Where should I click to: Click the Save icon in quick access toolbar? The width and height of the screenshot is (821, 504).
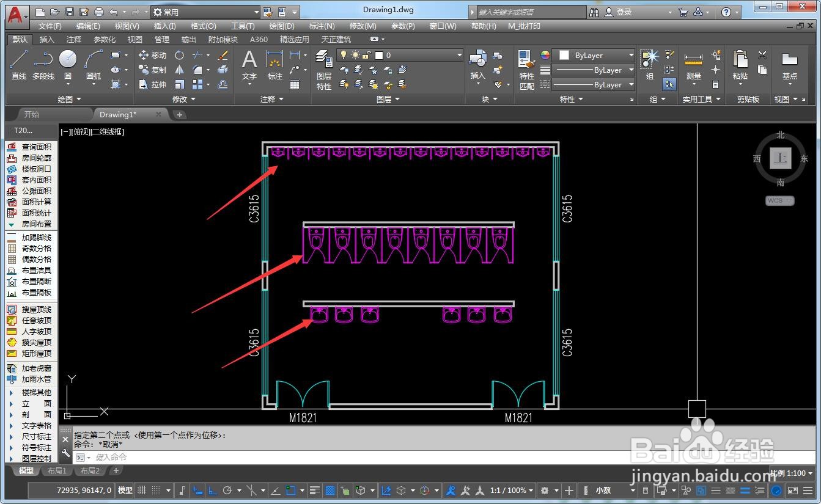point(70,12)
